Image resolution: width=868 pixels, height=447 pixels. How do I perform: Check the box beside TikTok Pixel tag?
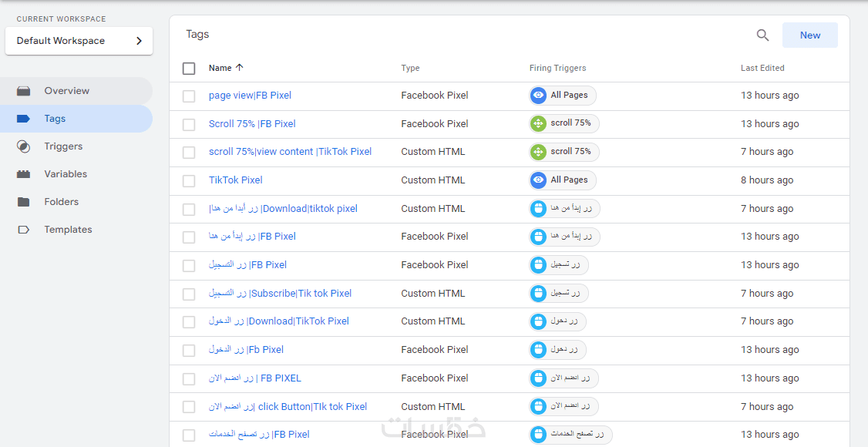pyautogui.click(x=189, y=181)
